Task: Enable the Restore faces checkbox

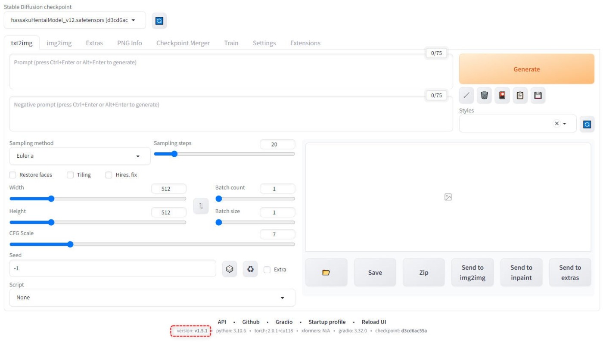Action: tap(13, 175)
